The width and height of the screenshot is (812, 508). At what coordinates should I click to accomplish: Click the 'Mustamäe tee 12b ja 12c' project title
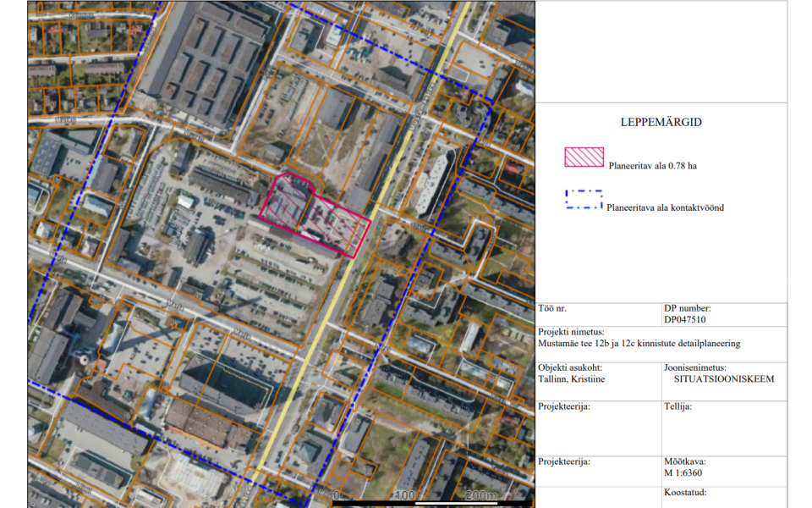coord(639,344)
